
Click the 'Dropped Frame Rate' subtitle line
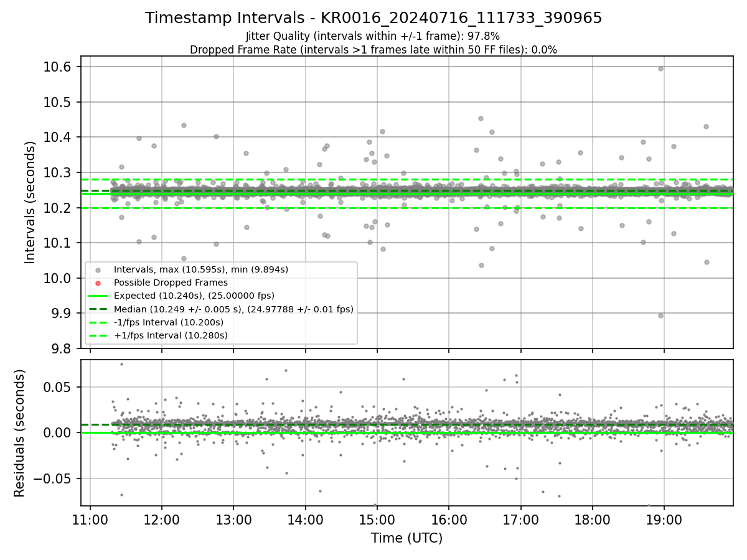[x=374, y=50]
